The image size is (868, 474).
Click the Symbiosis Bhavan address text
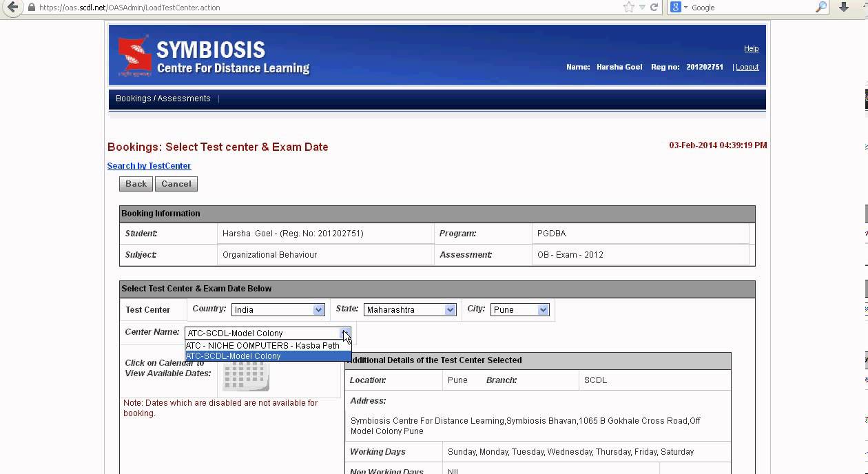coord(526,426)
